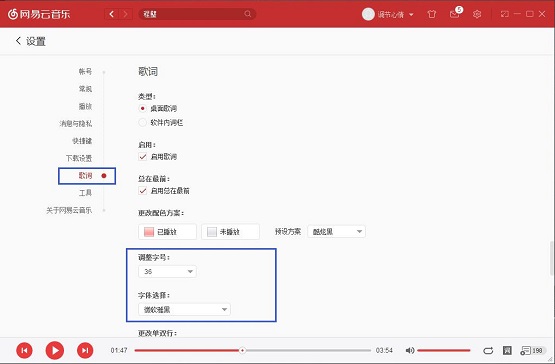Screen dimensions: 555x364
Task: Go back with the navigation left arrow
Action: coord(111,14)
